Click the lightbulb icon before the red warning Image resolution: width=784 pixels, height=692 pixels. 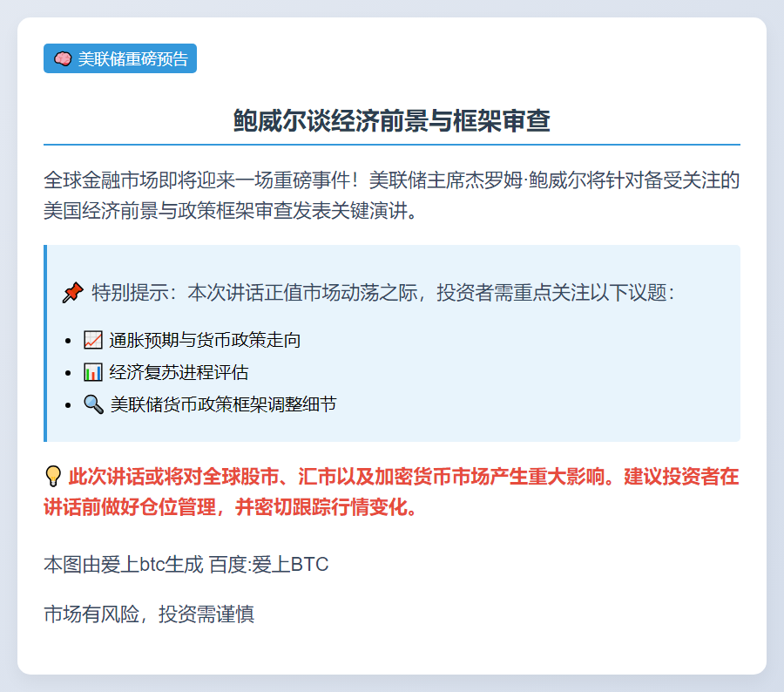click(53, 477)
